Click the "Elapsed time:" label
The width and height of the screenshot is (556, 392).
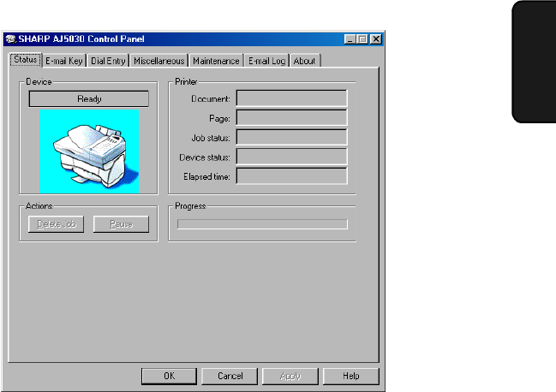coord(206,176)
